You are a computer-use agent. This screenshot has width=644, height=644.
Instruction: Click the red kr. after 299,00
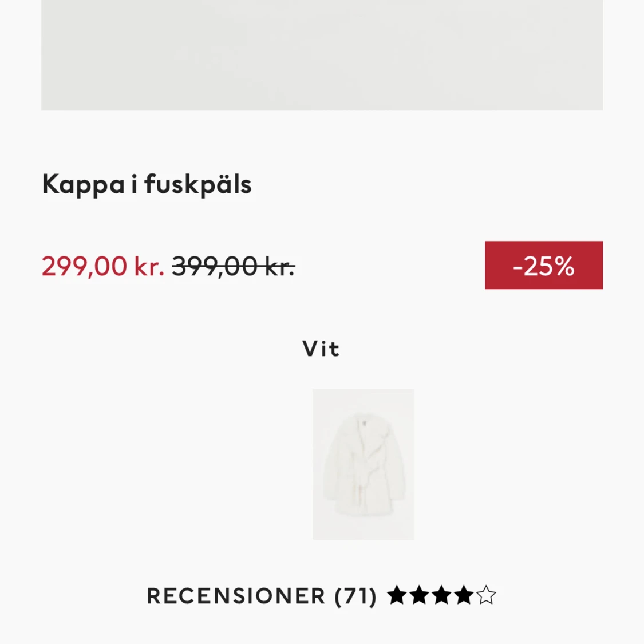click(x=149, y=267)
